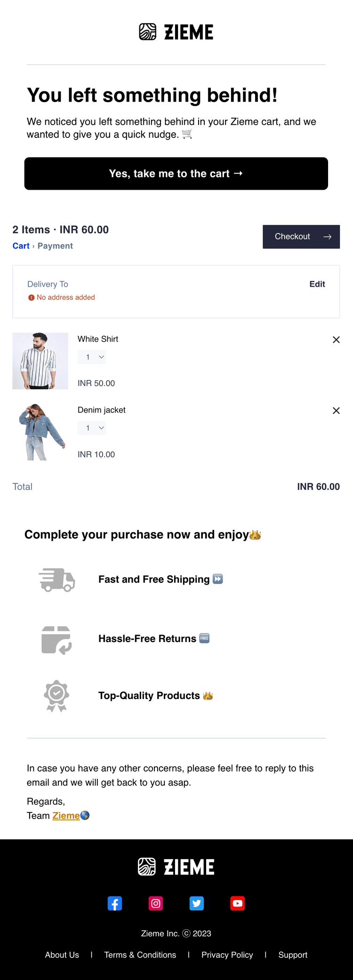353x980 pixels.
Task: Open White Shirt quantity dropdown
Action: click(92, 357)
